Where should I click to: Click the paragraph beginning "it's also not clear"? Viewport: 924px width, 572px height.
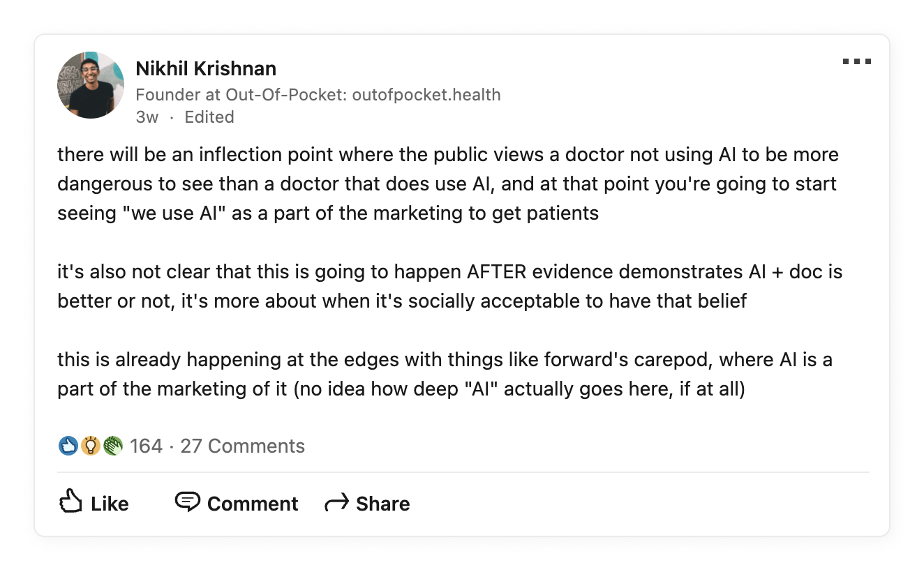point(447,286)
